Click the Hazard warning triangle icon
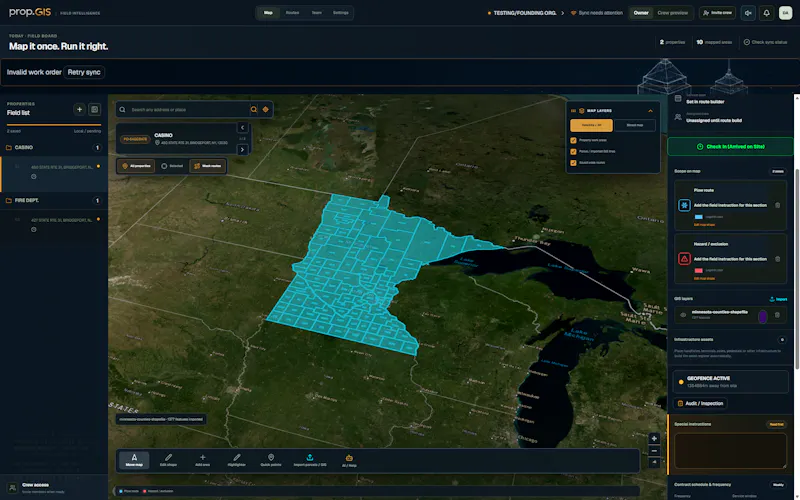The height and width of the screenshot is (500, 800). tap(684, 259)
